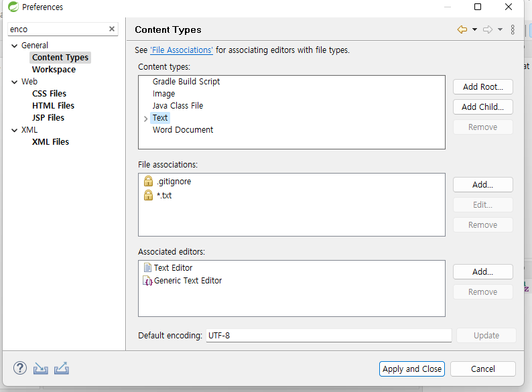Click the export preferences icon
Viewport: 532px width, 392px height.
click(62, 368)
